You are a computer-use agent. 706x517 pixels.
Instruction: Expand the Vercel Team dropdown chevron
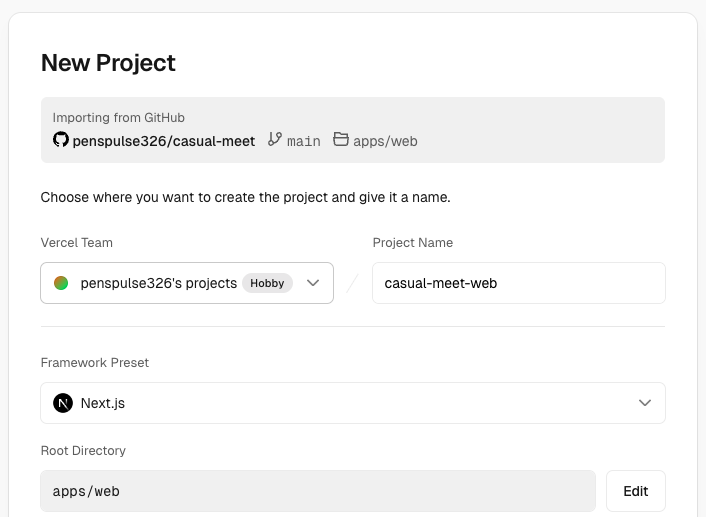313,283
